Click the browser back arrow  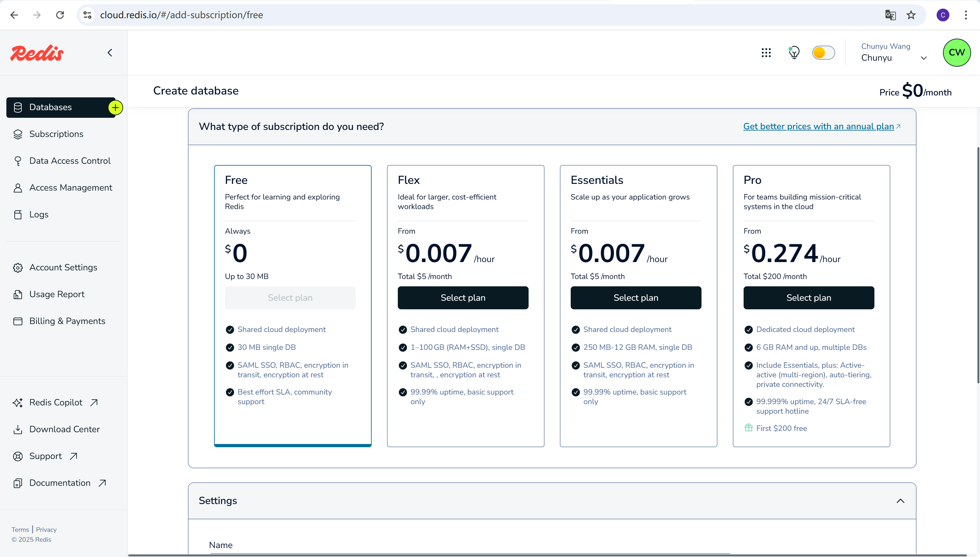14,15
